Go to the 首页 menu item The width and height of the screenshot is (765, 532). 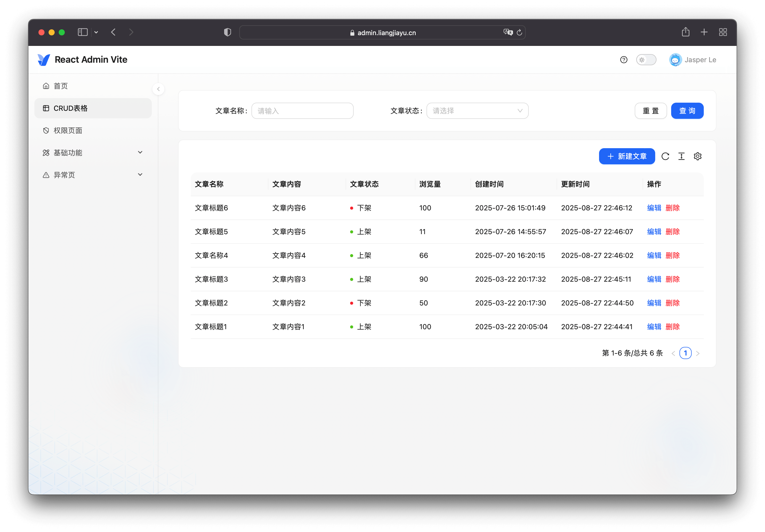tap(60, 86)
